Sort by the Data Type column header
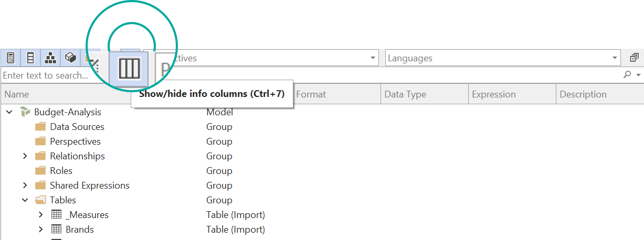The image size is (644, 240). [424, 94]
